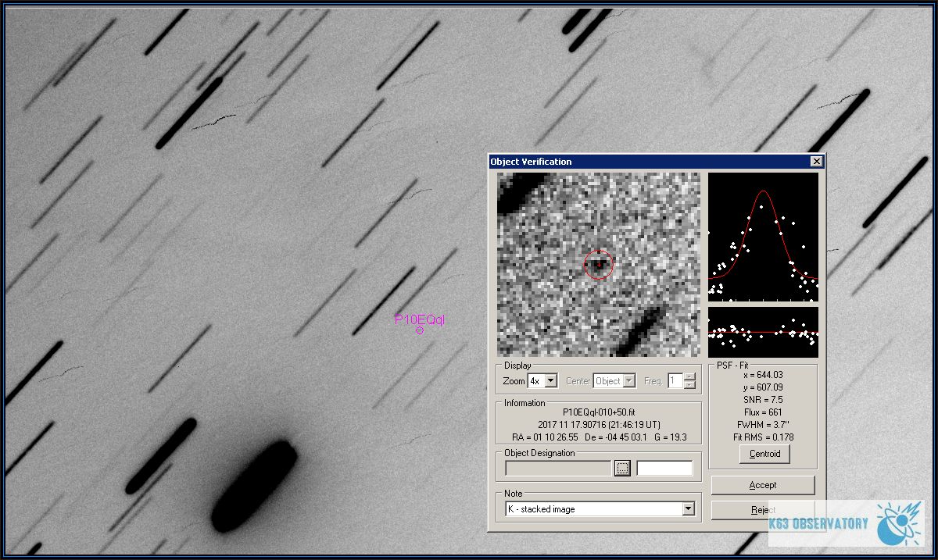The image size is (938, 560).
Task: Click the white designation field beside browse button
Action: click(664, 469)
